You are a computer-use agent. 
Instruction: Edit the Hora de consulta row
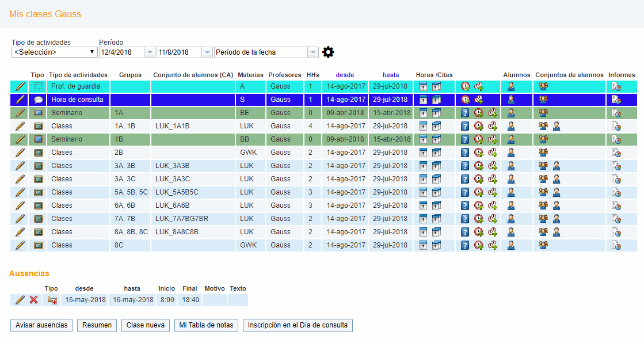(20, 100)
